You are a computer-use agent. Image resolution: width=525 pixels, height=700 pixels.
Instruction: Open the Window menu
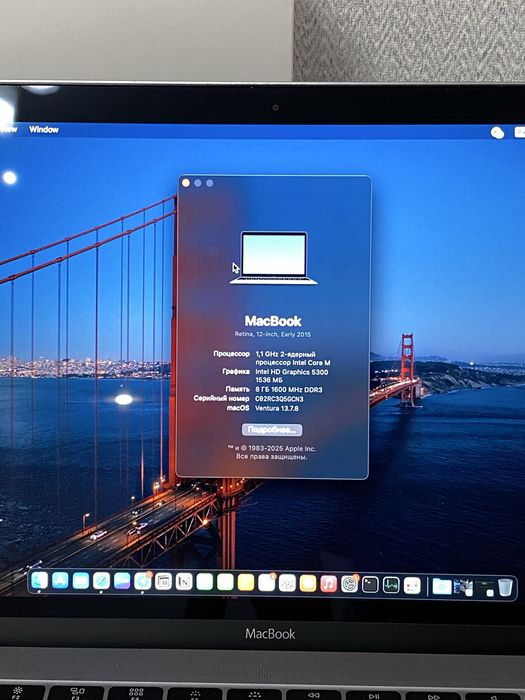[x=44, y=129]
